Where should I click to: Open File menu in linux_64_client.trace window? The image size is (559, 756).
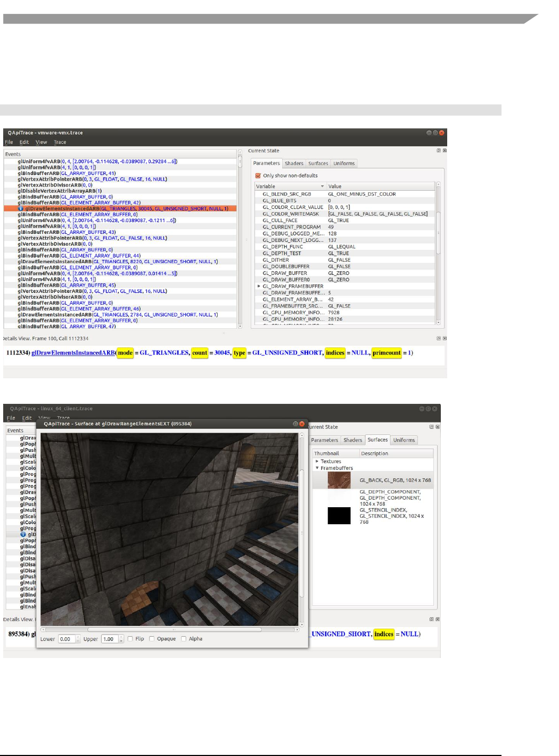click(11, 418)
